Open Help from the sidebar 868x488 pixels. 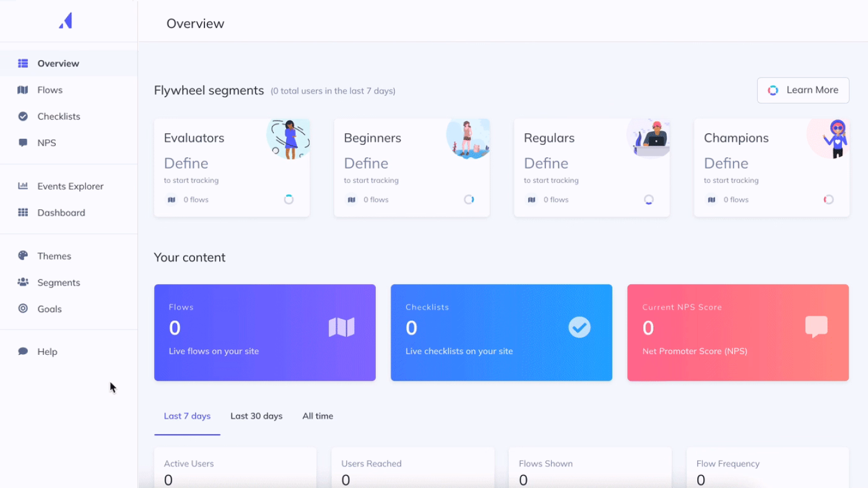click(46, 351)
